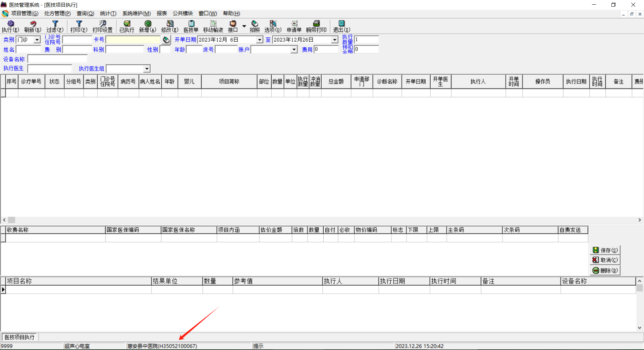The image size is (644, 350).
Task: Print using the 打印(P) icon
Action: coord(79,26)
